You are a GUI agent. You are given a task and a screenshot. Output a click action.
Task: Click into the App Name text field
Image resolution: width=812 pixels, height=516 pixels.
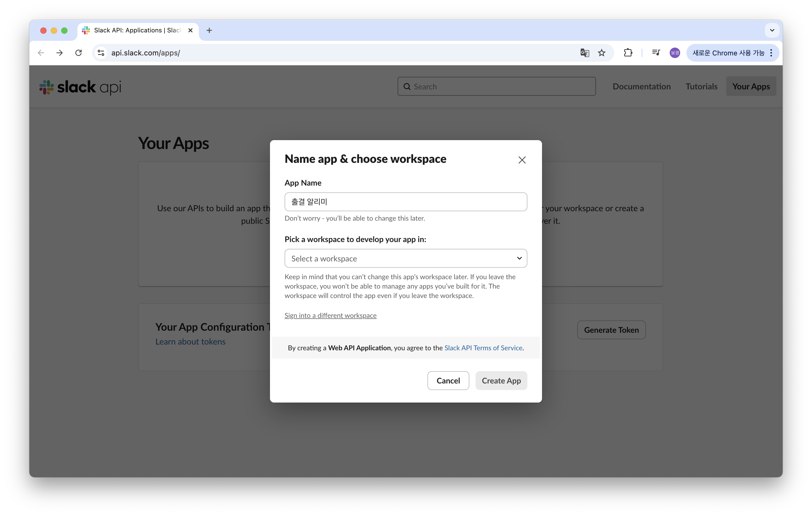pyautogui.click(x=406, y=202)
